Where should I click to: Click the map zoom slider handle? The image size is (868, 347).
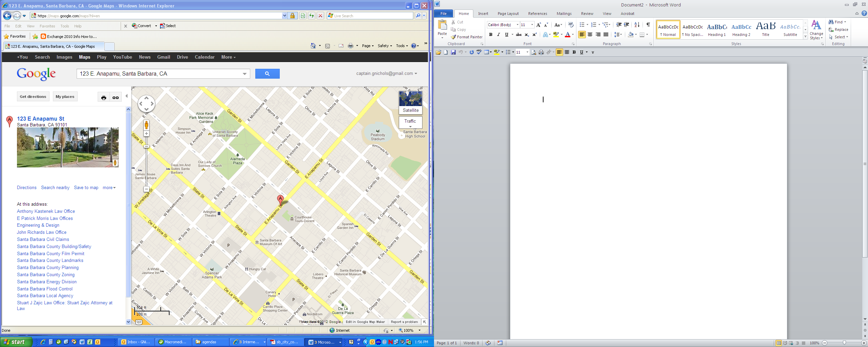(146, 146)
